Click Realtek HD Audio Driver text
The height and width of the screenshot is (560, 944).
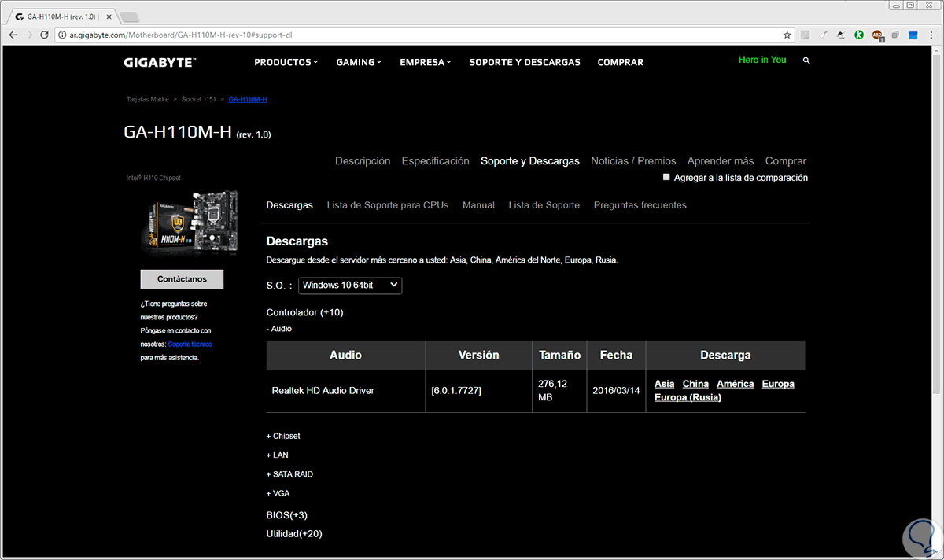(x=323, y=391)
